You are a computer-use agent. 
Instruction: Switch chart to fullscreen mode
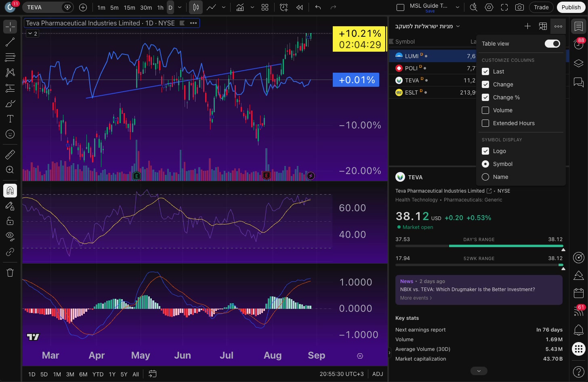[504, 7]
